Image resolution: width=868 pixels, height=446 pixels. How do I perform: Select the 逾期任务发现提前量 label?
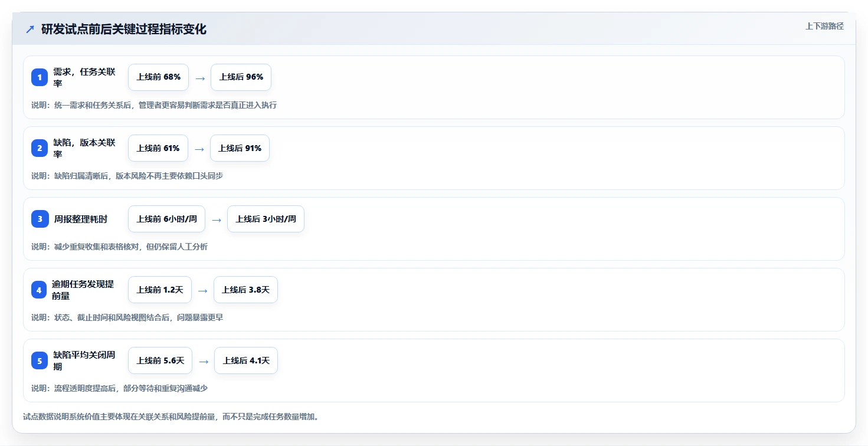coord(83,290)
